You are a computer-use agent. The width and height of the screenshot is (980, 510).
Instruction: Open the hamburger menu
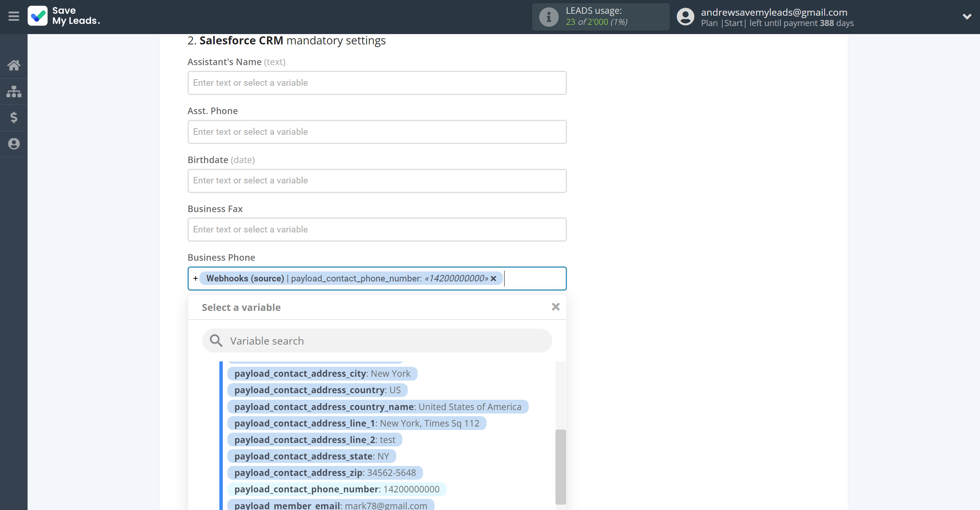[x=14, y=16]
